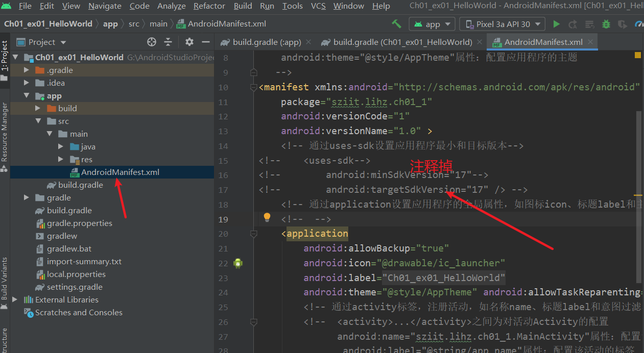Open the app run configuration dropdown
The height and width of the screenshot is (353, 644).
[432, 24]
